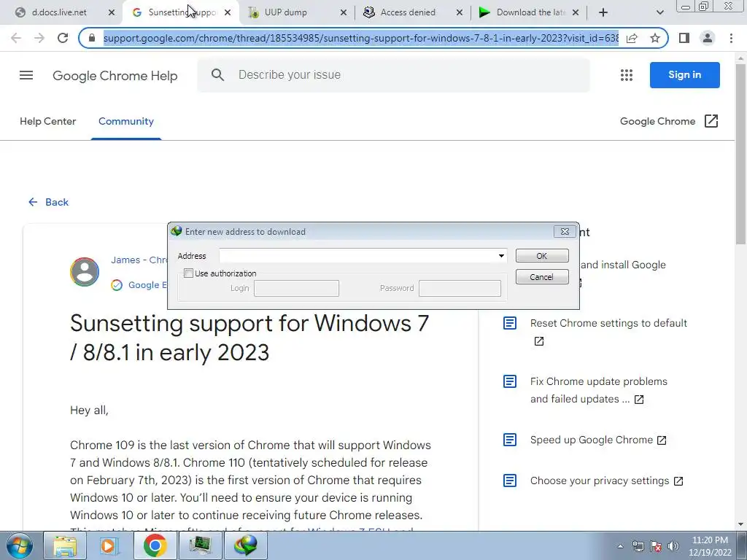Share this page icon in address bar
This screenshot has width=747, height=560.
tap(632, 38)
